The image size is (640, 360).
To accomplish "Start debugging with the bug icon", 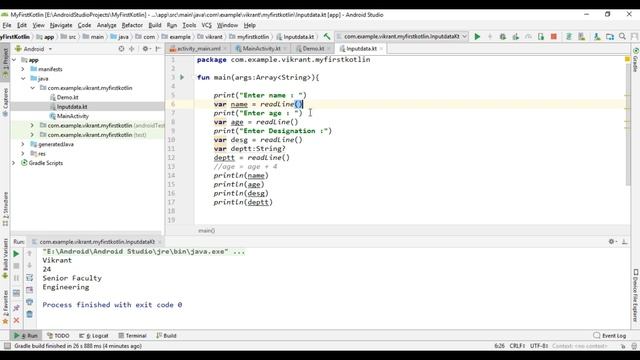I will click(x=503, y=37).
